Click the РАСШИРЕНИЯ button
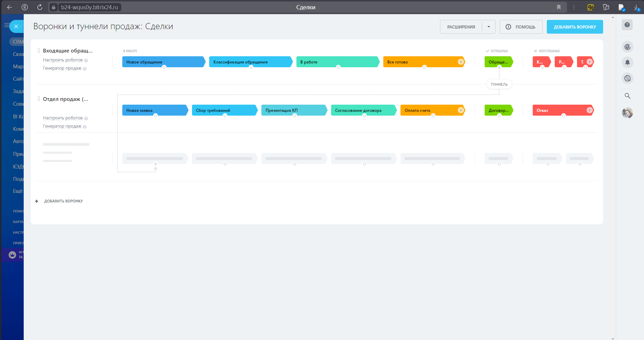 (x=461, y=27)
